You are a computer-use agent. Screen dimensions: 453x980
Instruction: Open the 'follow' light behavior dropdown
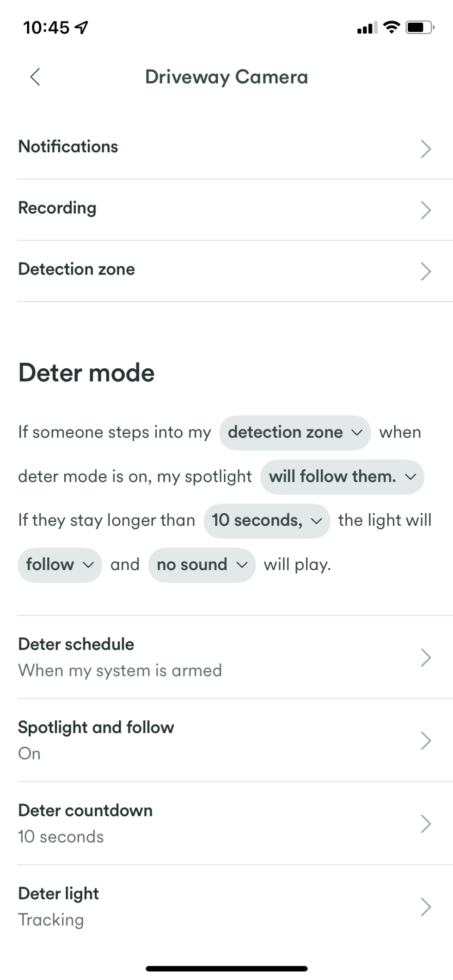[x=59, y=565]
